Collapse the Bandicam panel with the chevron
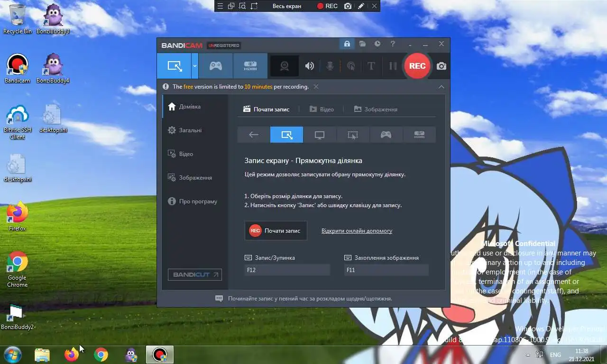Image resolution: width=607 pixels, height=364 pixels. [x=441, y=87]
